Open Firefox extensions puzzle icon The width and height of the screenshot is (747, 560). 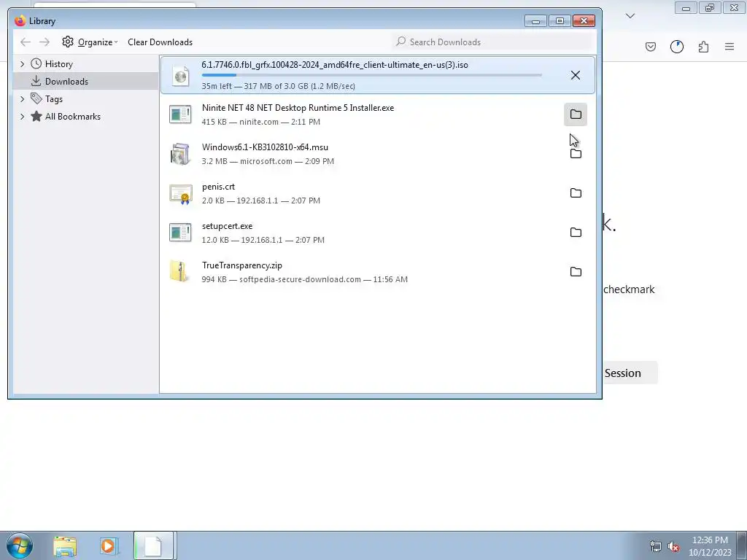[x=703, y=47]
